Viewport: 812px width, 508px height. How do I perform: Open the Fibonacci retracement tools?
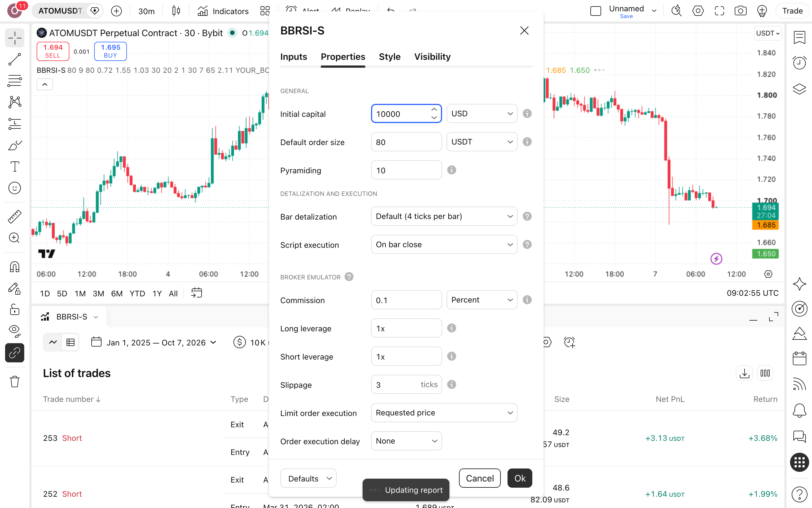(14, 81)
